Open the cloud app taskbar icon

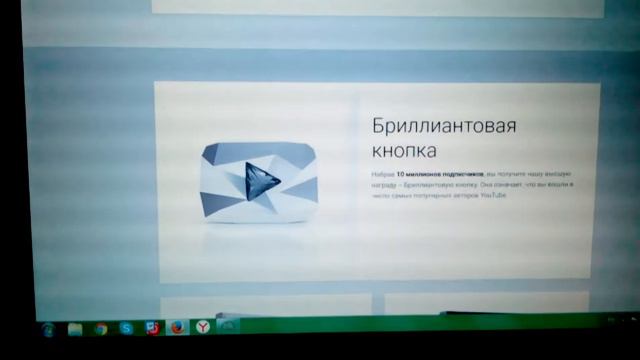pos(228,325)
